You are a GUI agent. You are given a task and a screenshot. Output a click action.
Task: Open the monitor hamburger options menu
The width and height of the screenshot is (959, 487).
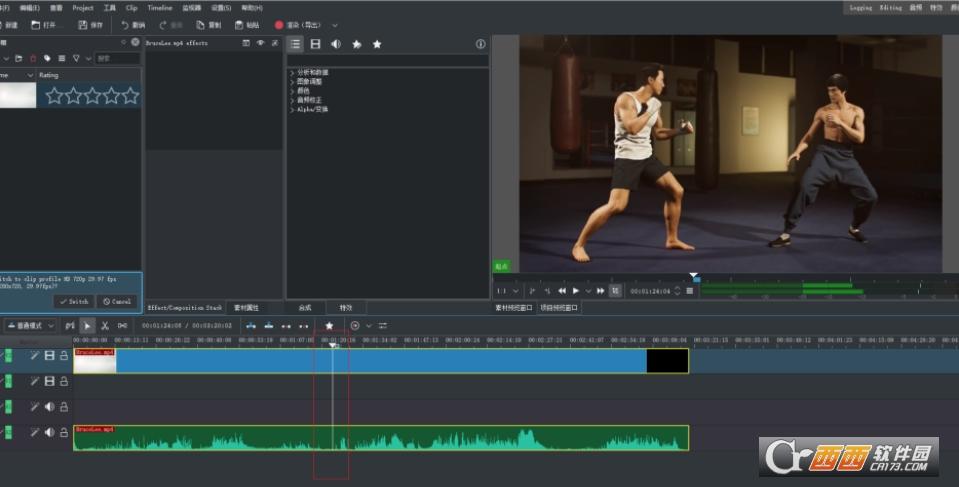coord(690,291)
